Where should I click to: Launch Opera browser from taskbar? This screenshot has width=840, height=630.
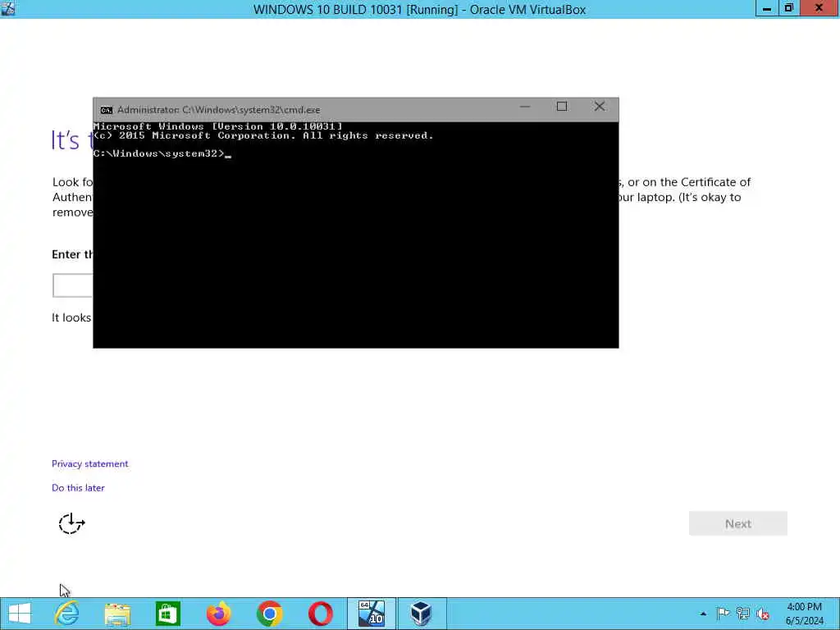[x=321, y=614]
